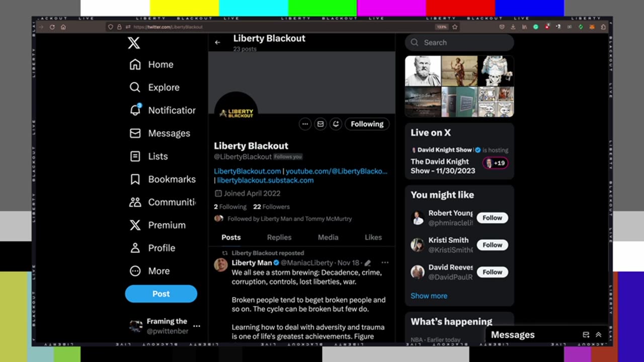The image size is (644, 362).
Task: Compose a new message in Messages drawer
Action: pos(586,335)
